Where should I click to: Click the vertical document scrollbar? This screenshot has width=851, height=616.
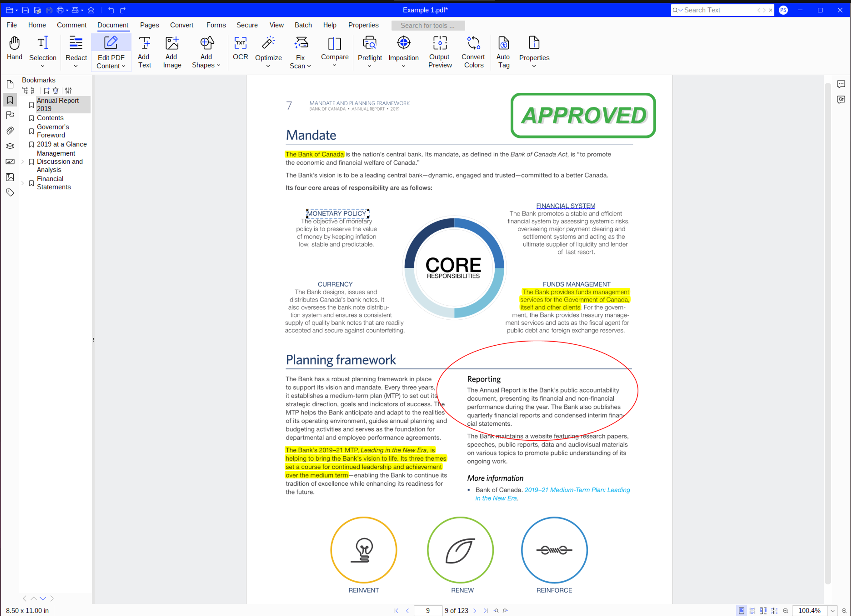point(828,333)
